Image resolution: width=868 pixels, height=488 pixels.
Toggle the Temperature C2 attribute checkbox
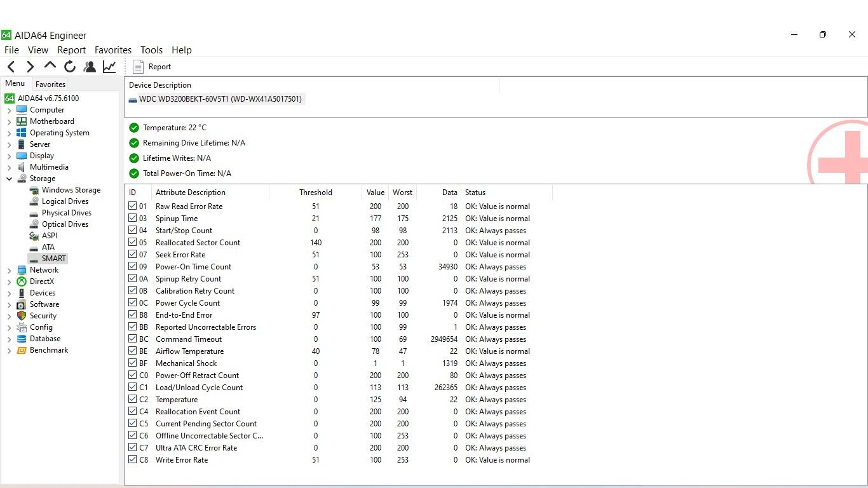pos(132,399)
